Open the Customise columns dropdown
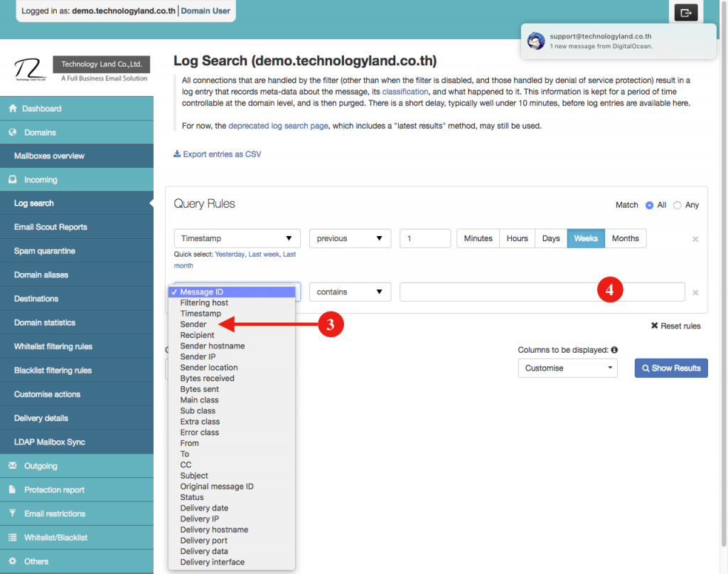 [x=567, y=368]
